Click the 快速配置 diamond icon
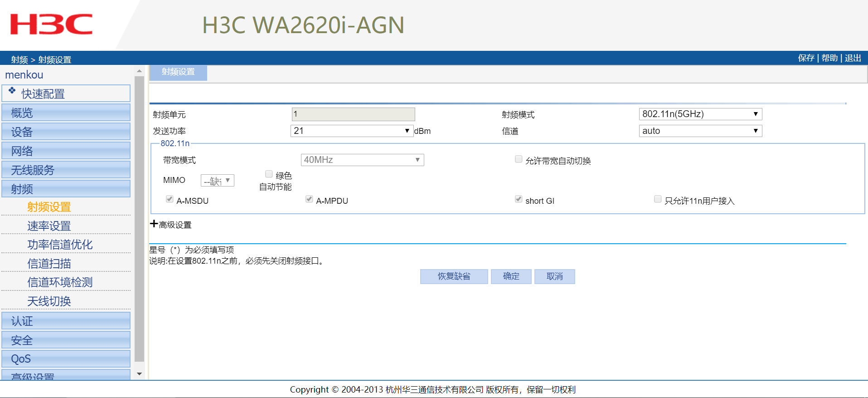This screenshot has width=868, height=398. click(12, 90)
